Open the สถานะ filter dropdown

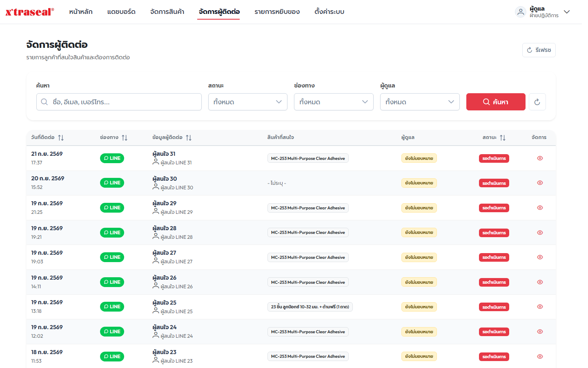[x=248, y=102]
